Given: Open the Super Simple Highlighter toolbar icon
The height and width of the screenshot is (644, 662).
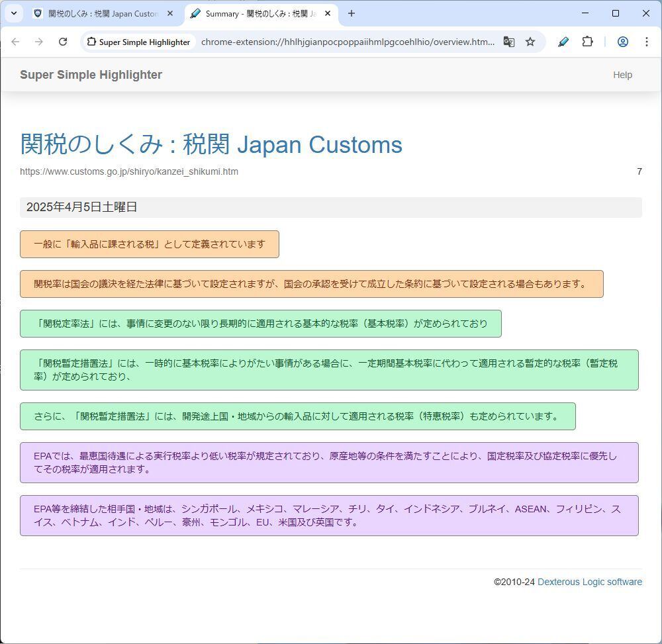Looking at the screenshot, I should coord(563,42).
